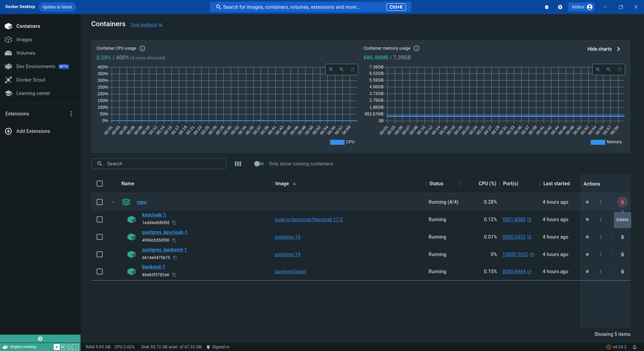Screen dimensions: 644x351
Task: Open Extensions options menu
Action: pyautogui.click(x=71, y=114)
